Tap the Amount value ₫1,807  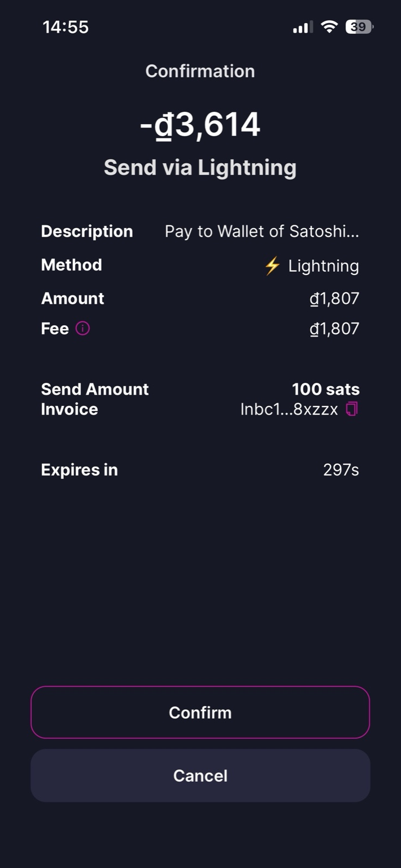click(x=334, y=298)
